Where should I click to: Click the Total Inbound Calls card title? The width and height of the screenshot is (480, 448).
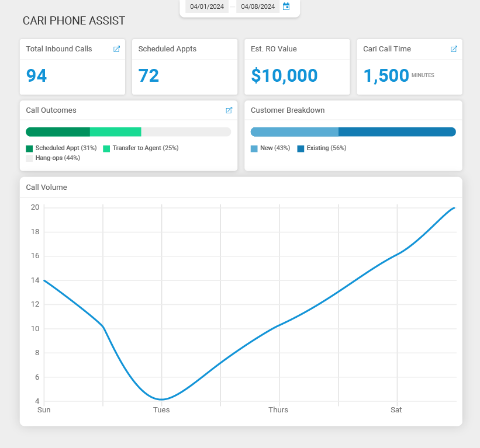pyautogui.click(x=59, y=49)
